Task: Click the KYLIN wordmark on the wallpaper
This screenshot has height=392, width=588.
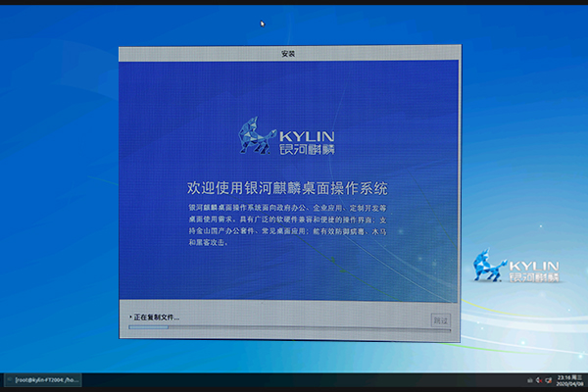Action: coord(535,264)
